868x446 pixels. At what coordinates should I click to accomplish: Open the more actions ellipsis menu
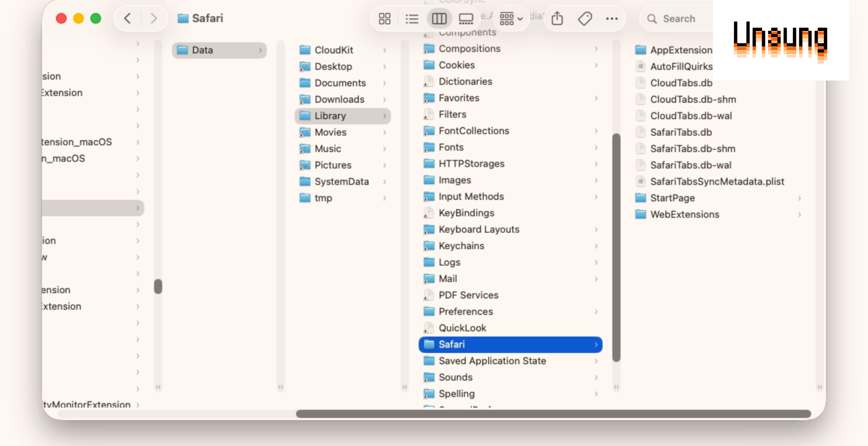612,19
